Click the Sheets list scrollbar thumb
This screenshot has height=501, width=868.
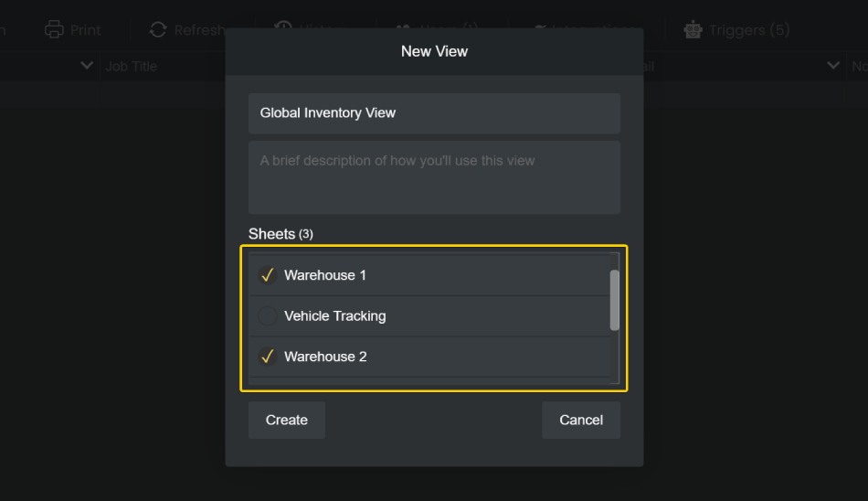pyautogui.click(x=615, y=300)
